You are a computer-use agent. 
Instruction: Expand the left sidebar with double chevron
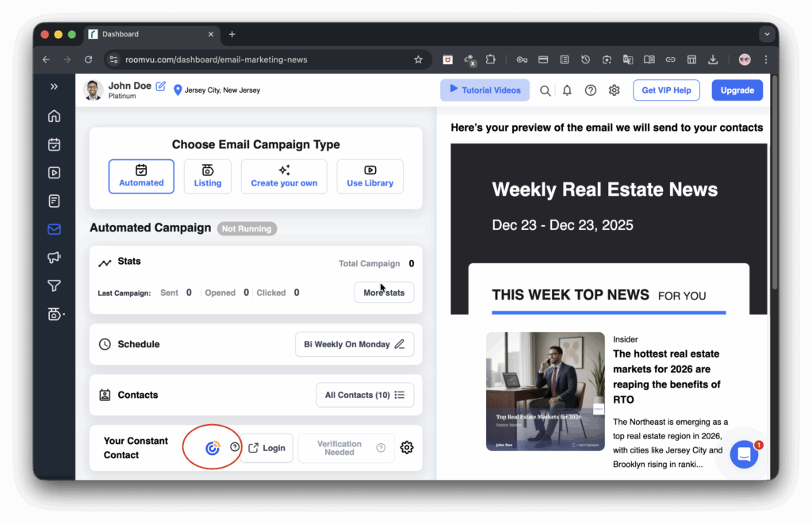[54, 86]
